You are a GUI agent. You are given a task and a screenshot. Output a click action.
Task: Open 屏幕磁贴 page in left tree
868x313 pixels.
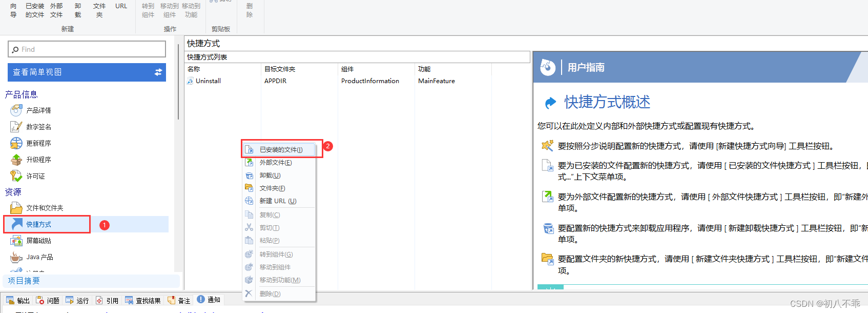pyautogui.click(x=38, y=241)
